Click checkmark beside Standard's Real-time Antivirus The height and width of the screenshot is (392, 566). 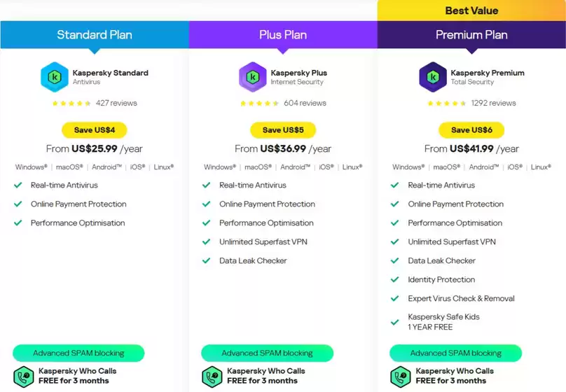coord(18,185)
